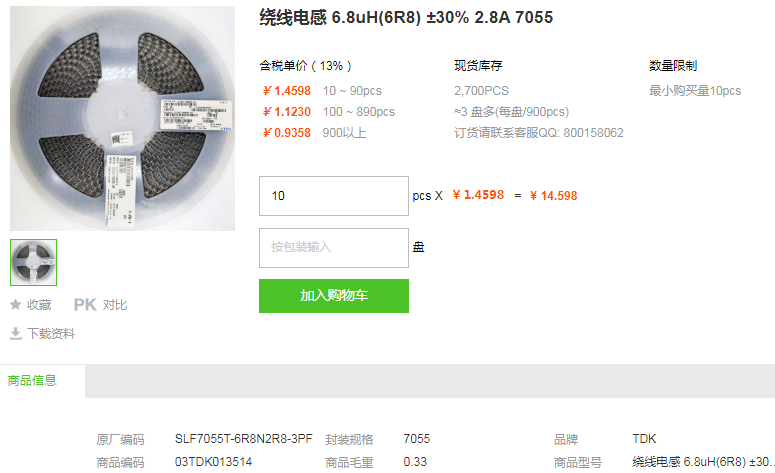Click the 对比 compare link
Image resolution: width=775 pixels, height=473 pixels.
115,305
